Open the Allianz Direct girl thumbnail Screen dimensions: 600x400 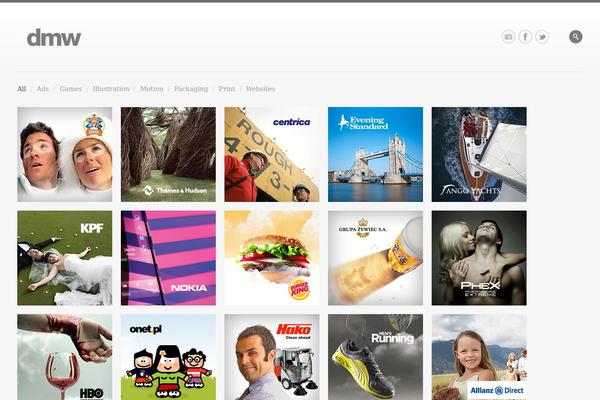pos(479,357)
